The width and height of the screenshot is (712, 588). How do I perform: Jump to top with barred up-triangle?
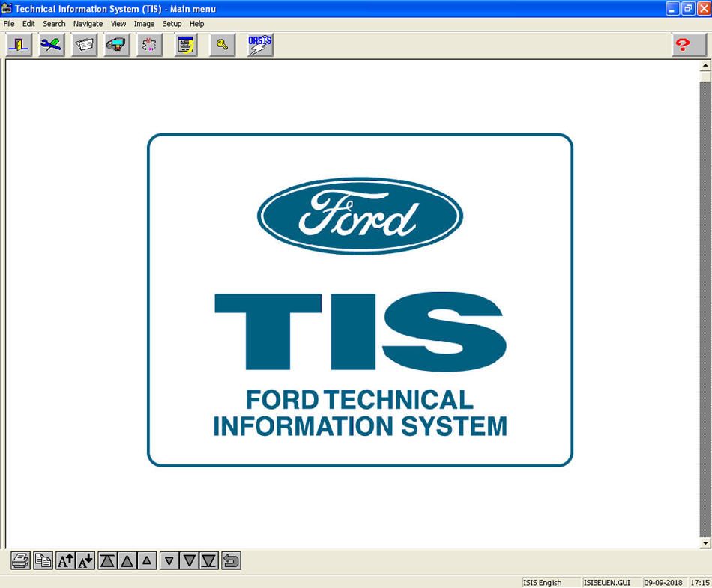point(108,561)
